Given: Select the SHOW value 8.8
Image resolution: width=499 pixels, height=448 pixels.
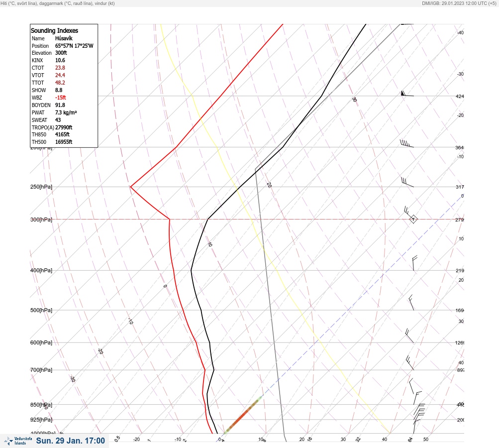Looking at the screenshot, I should (x=59, y=90).
